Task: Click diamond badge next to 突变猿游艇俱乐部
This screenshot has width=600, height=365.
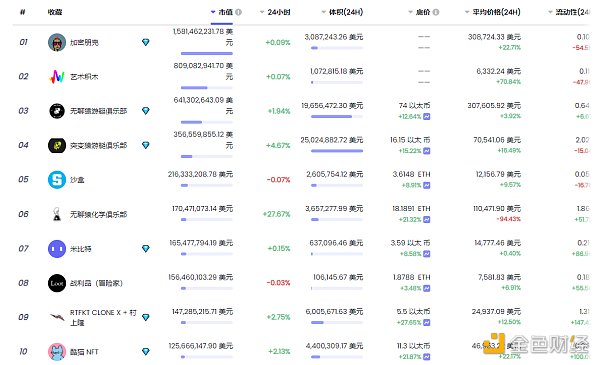Action: [x=145, y=145]
